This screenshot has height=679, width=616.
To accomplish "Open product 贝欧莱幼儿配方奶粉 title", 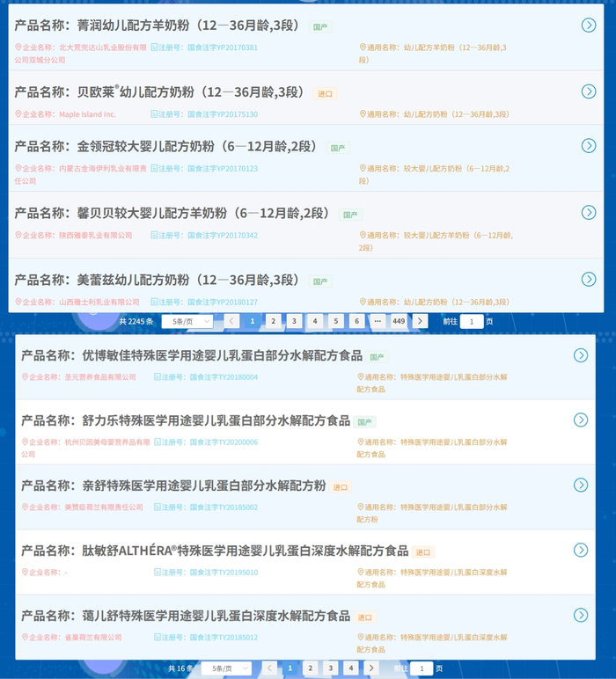I will point(159,91).
